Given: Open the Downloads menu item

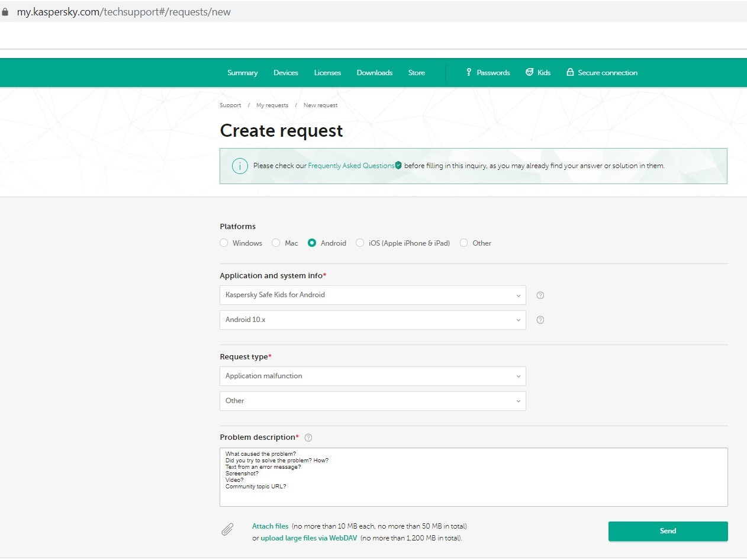Looking at the screenshot, I should click(x=375, y=73).
